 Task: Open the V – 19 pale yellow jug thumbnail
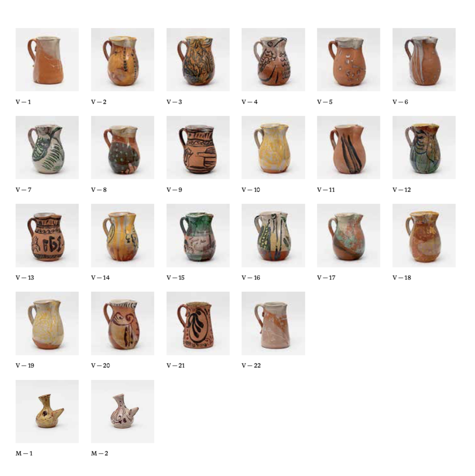click(x=47, y=323)
